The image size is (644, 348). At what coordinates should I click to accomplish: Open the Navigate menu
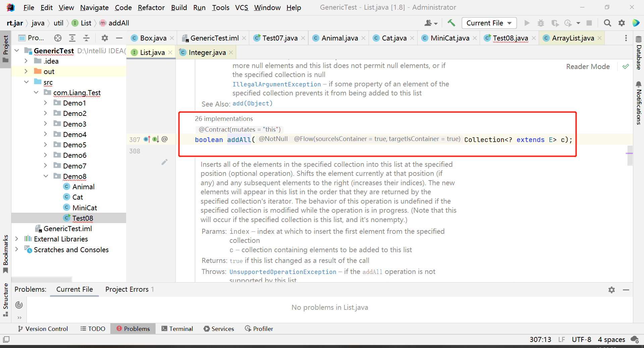point(94,7)
